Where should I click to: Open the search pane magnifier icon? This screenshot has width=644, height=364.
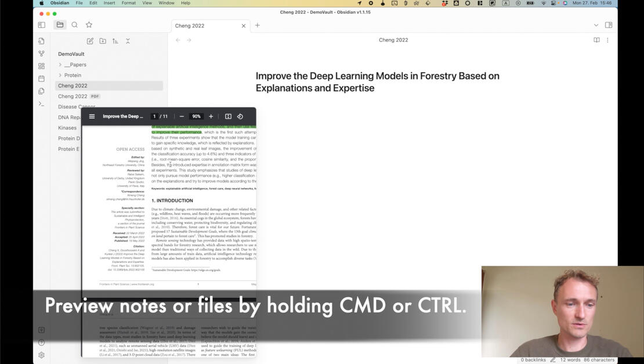74,25
